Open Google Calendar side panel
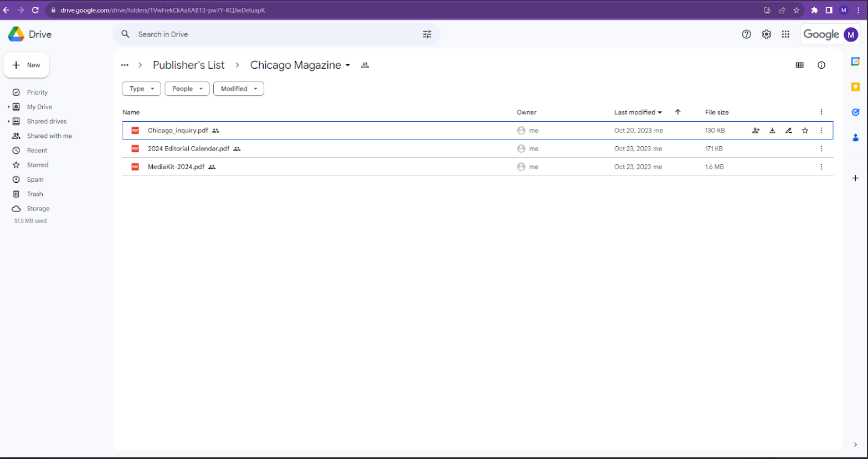This screenshot has height=459, width=868. click(855, 61)
